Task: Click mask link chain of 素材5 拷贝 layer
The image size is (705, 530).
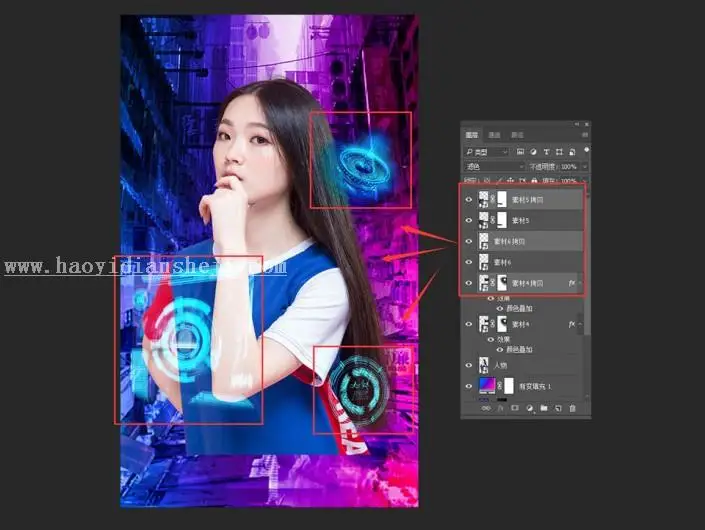Action: [x=493, y=199]
